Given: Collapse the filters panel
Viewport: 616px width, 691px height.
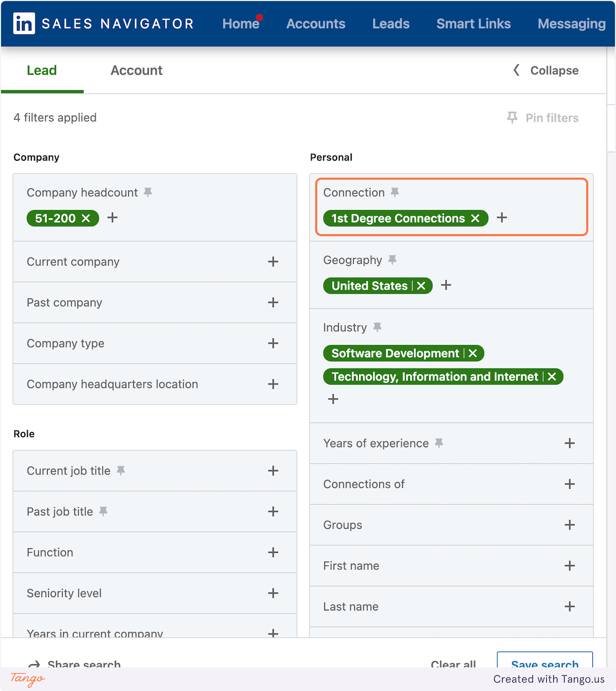Looking at the screenshot, I should coord(546,70).
